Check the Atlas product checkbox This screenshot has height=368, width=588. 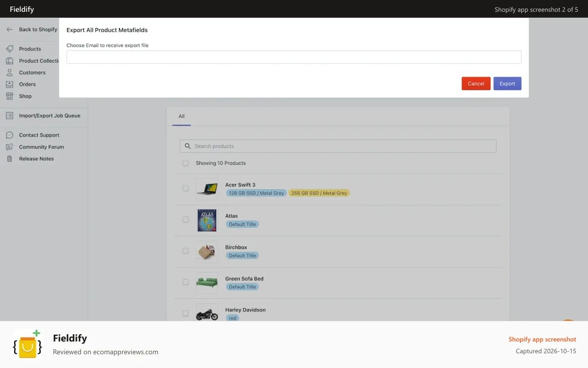click(x=186, y=219)
